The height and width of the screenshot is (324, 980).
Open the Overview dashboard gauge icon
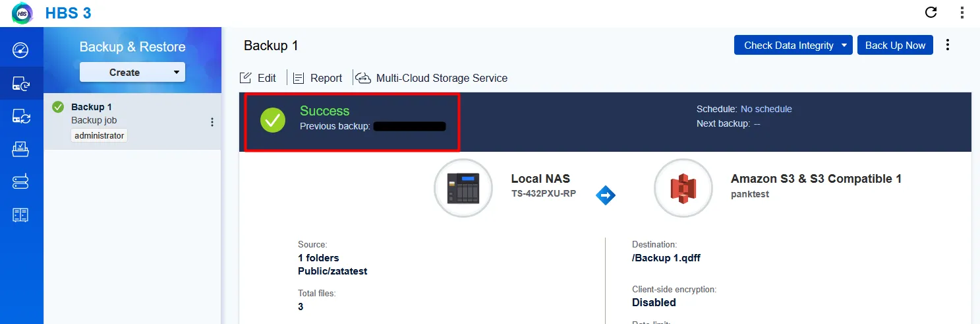pos(21,51)
